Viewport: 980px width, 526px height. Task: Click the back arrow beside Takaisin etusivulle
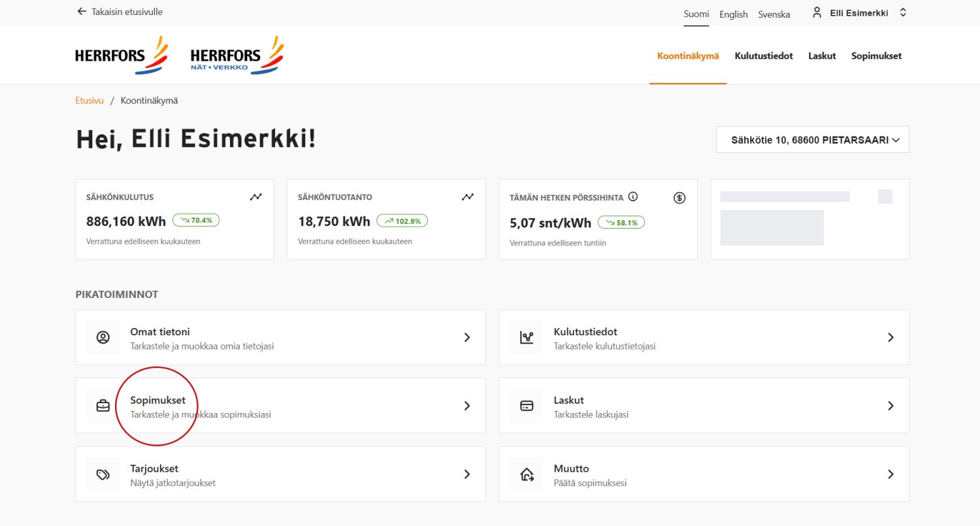click(82, 12)
